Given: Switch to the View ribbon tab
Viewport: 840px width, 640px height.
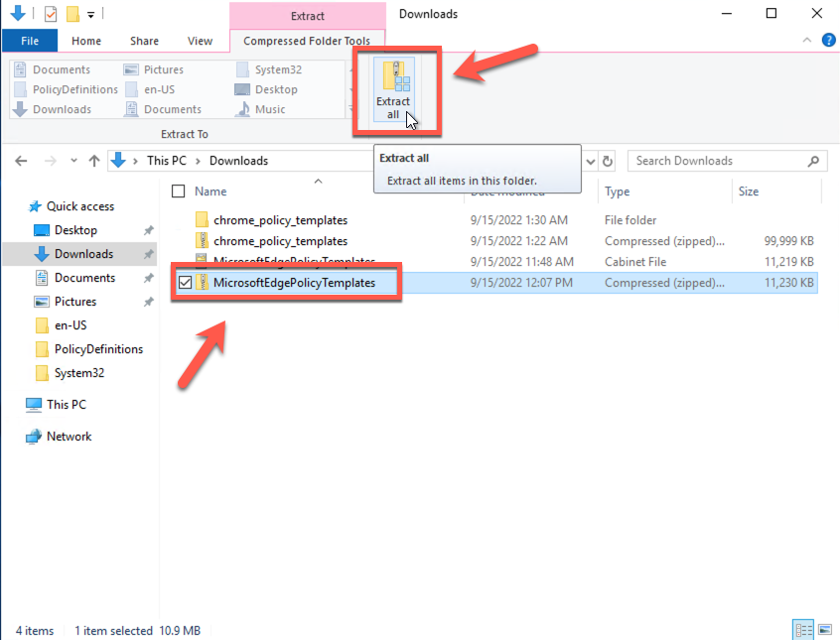Looking at the screenshot, I should 200,41.
